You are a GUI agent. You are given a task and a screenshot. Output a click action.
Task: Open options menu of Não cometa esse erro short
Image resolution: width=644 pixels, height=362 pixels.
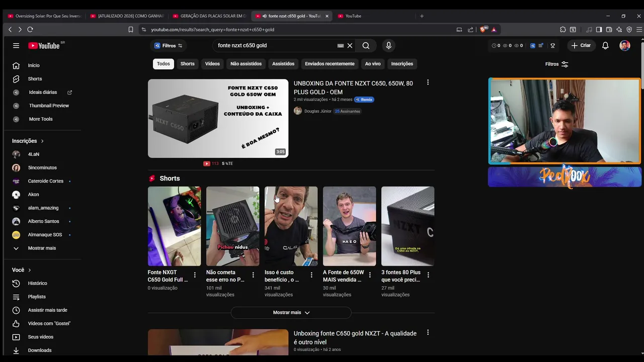click(253, 275)
